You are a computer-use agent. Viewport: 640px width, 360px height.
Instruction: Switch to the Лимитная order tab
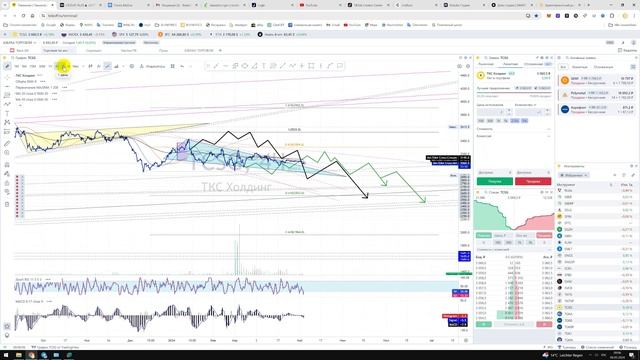[510, 64]
